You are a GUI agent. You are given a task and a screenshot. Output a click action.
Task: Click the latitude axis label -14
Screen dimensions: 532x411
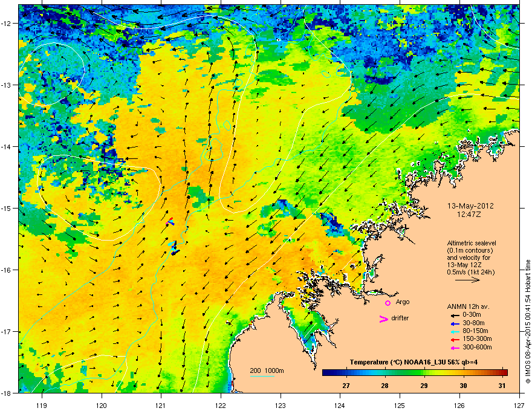[6, 146]
